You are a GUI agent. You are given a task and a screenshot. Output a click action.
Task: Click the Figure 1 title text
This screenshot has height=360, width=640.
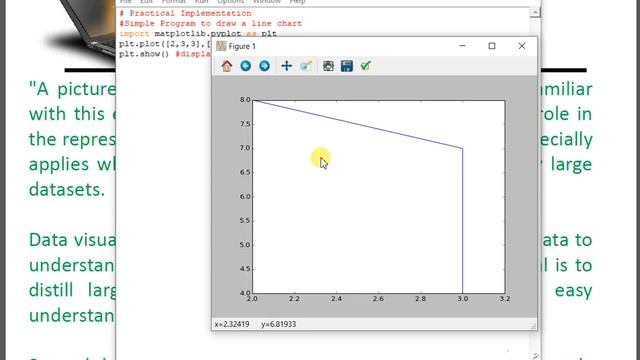[242, 47]
